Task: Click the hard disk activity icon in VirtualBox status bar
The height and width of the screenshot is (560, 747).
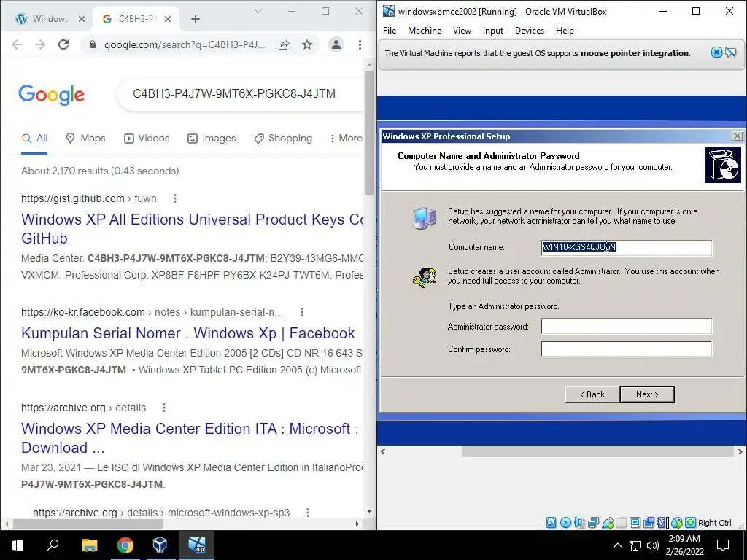Action: point(551,522)
